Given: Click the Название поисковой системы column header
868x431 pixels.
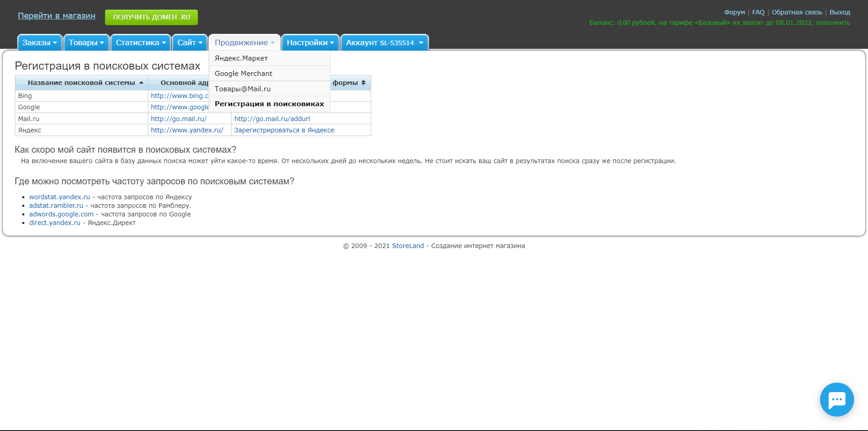Looking at the screenshot, I should click(81, 83).
